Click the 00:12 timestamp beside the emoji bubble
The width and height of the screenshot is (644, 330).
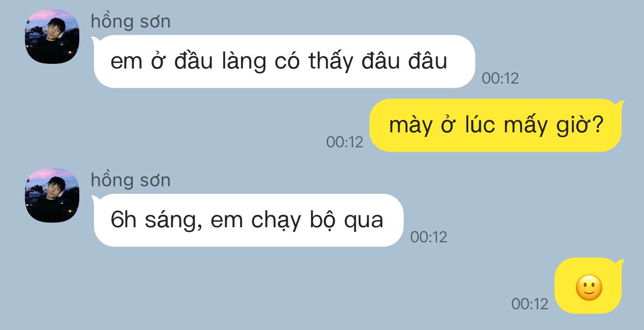[530, 304]
